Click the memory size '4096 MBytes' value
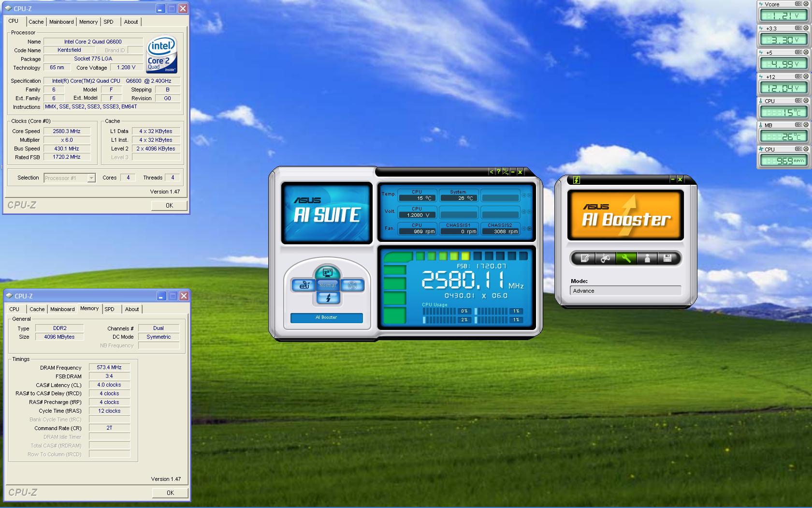812x508 pixels. coord(59,337)
